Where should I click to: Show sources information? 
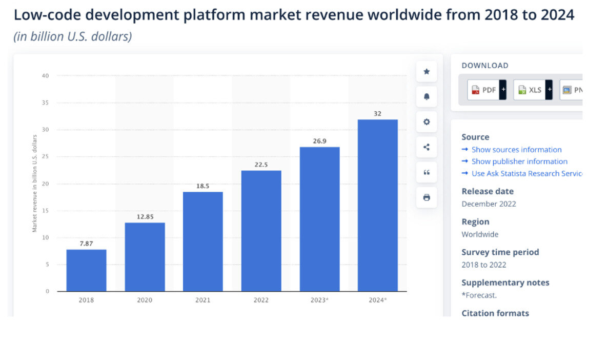tap(516, 149)
